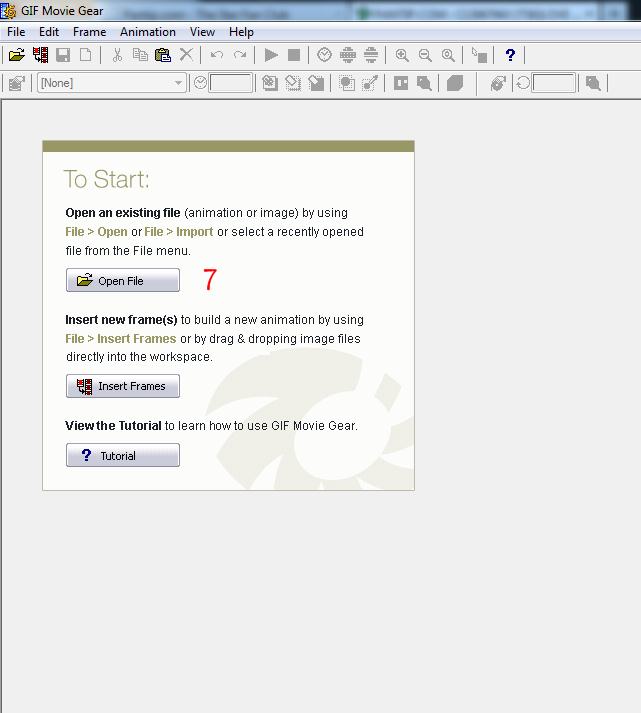Open the File menu
641x713 pixels.
[x=16, y=32]
